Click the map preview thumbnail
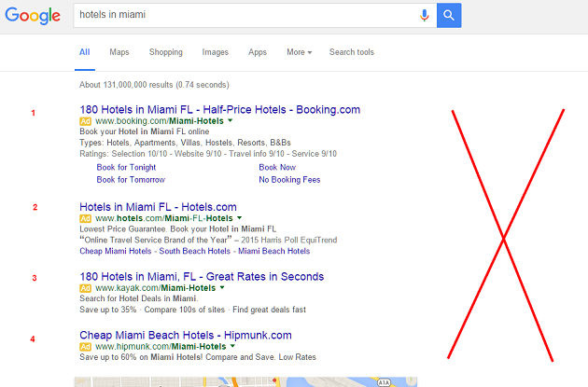The height and width of the screenshot is (387, 588). point(245,382)
